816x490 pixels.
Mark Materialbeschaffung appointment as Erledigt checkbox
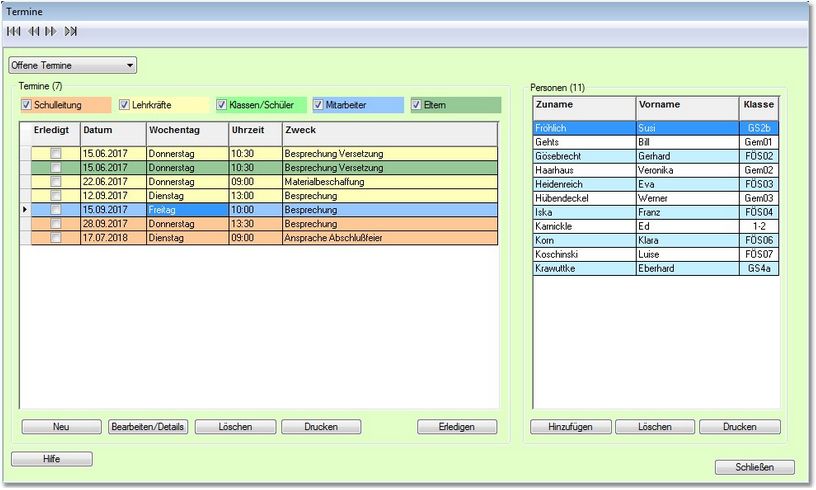click(56, 182)
